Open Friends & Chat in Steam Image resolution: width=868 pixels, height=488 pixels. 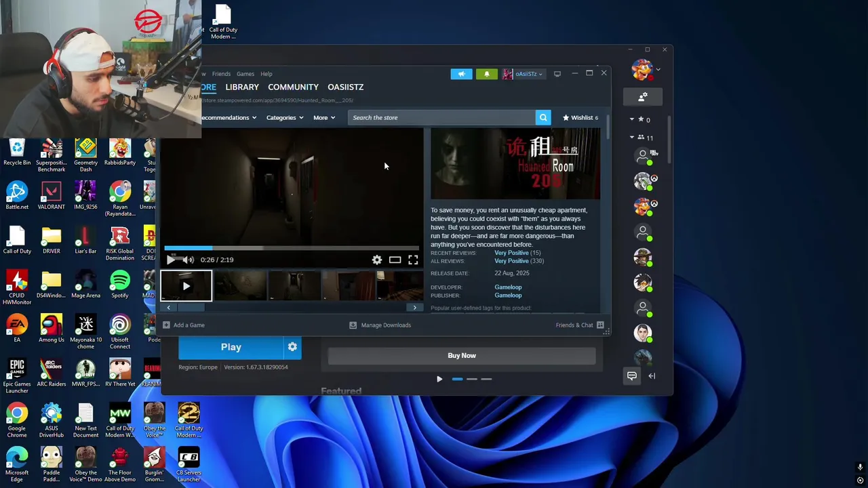580,325
